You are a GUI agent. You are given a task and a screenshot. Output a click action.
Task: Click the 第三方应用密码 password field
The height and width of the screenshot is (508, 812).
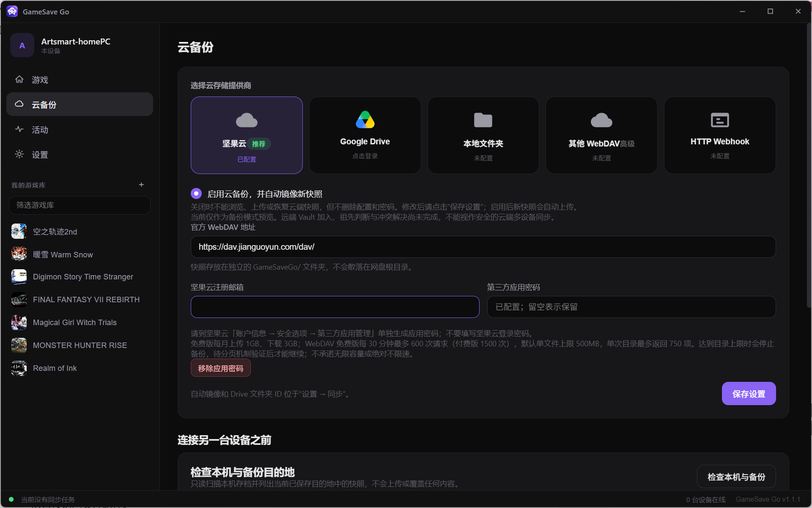click(x=631, y=307)
